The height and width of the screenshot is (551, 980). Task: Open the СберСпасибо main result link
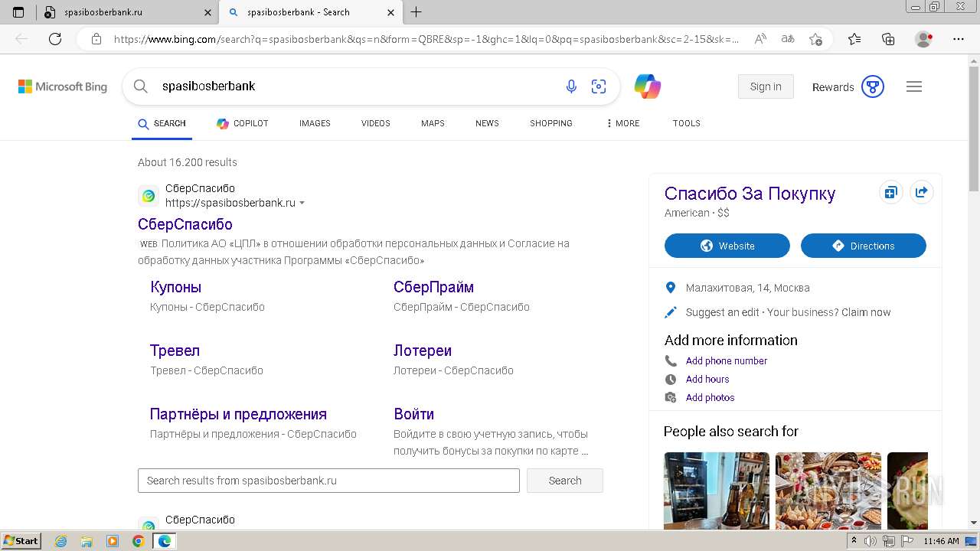(185, 224)
